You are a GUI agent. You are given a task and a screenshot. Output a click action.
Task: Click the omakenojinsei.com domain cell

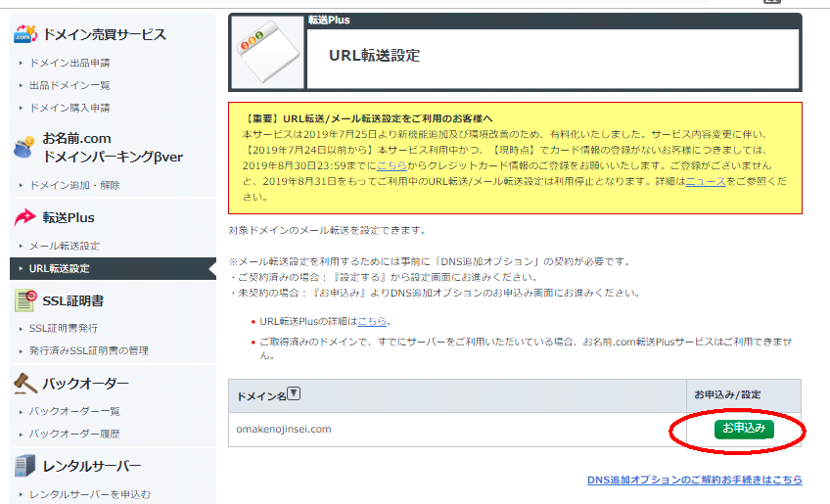pos(457,430)
